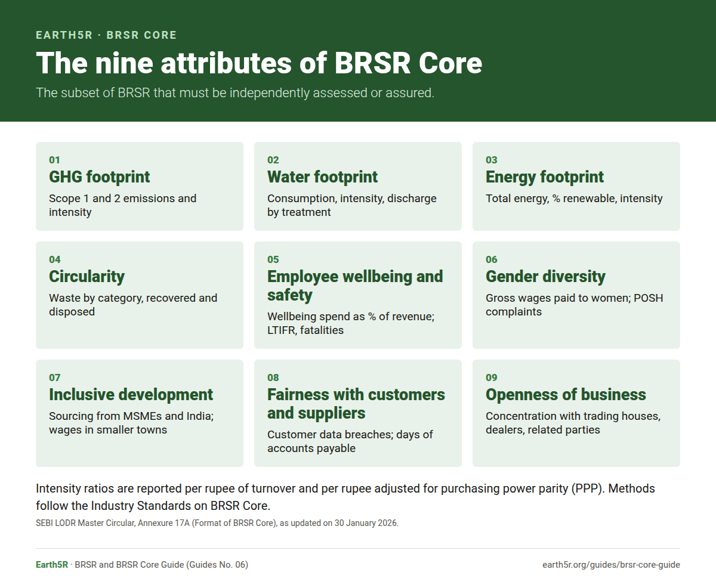Click the number 05 label
This screenshot has width=716, height=588.
tap(273, 259)
